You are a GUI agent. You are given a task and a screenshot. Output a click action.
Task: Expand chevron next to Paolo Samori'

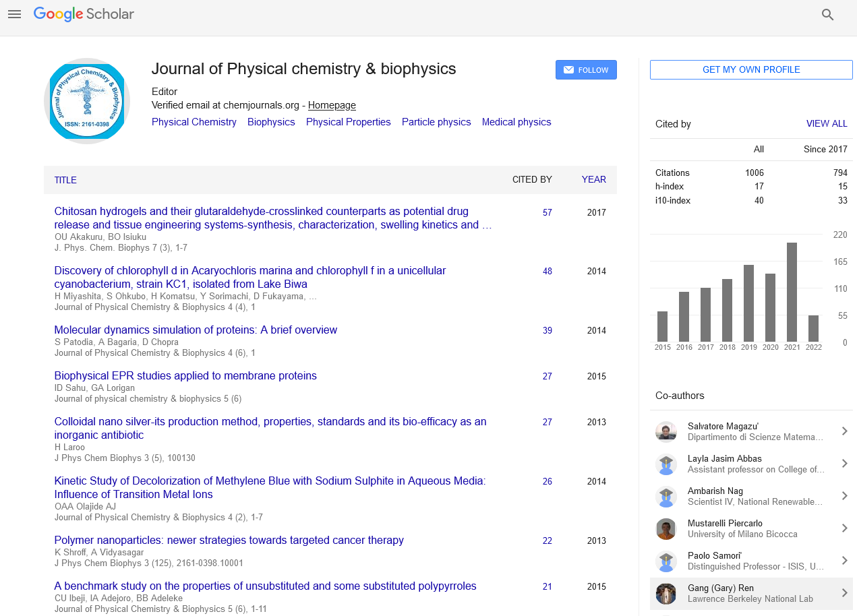[x=844, y=561]
